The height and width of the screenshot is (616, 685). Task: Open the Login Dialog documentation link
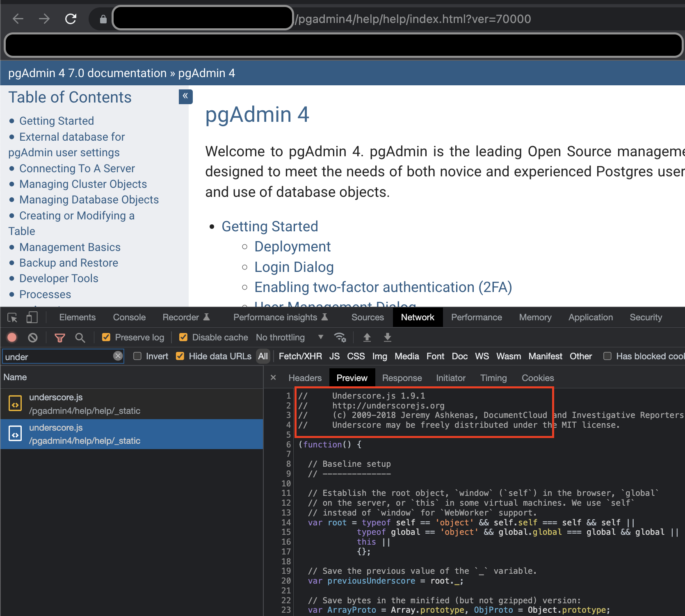pyautogui.click(x=294, y=267)
